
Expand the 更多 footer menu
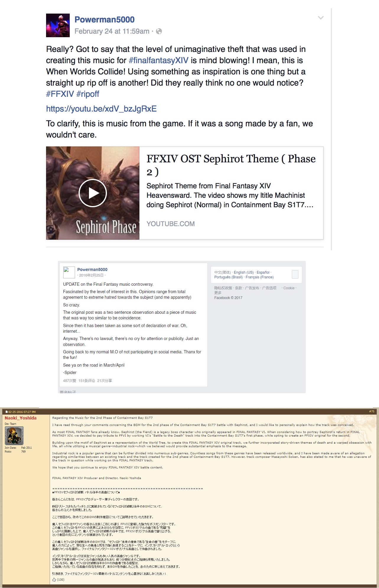coord(218,293)
